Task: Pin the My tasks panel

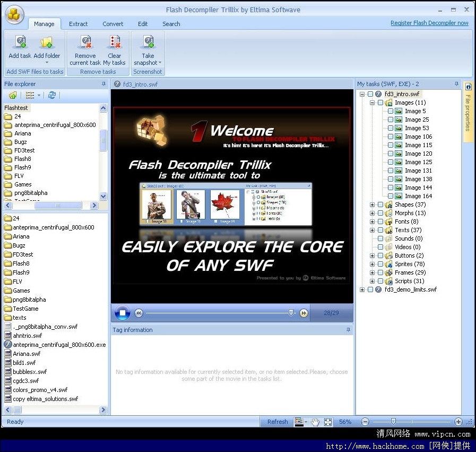Action: (456, 84)
